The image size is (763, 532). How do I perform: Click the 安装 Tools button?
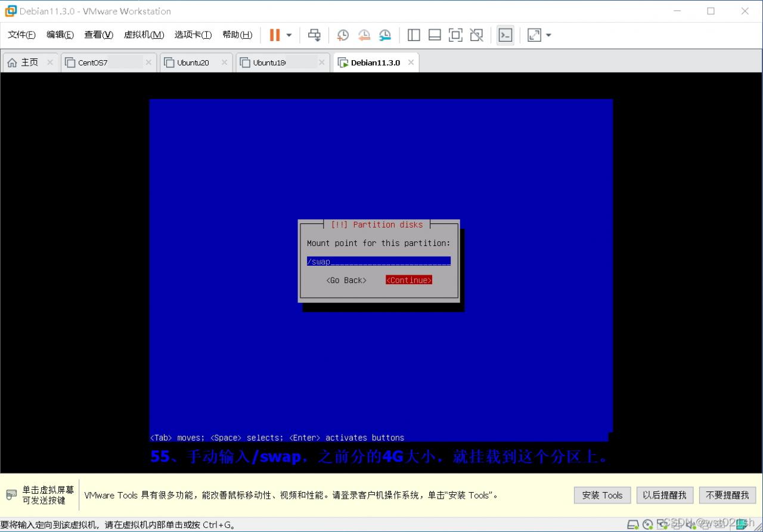click(x=602, y=495)
